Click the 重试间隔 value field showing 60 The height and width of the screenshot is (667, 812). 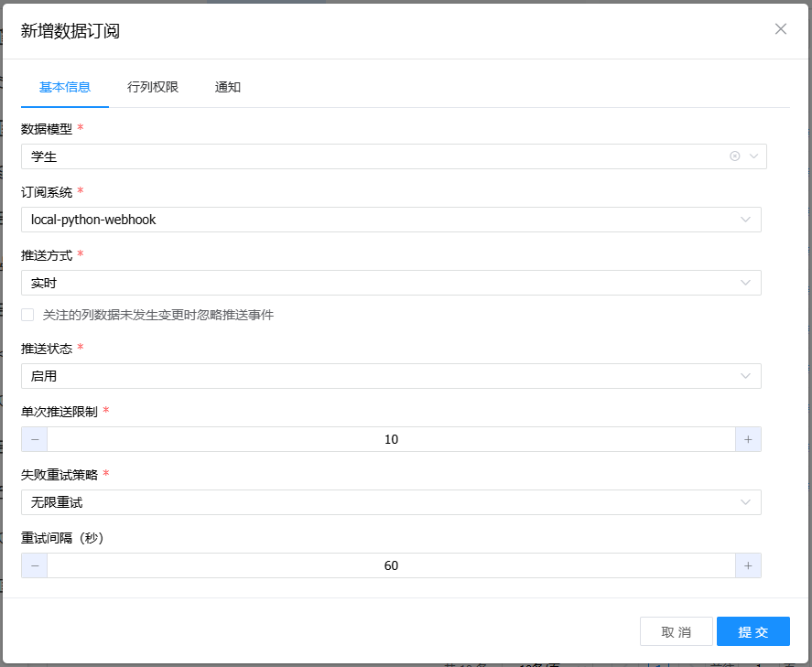pyautogui.click(x=391, y=565)
